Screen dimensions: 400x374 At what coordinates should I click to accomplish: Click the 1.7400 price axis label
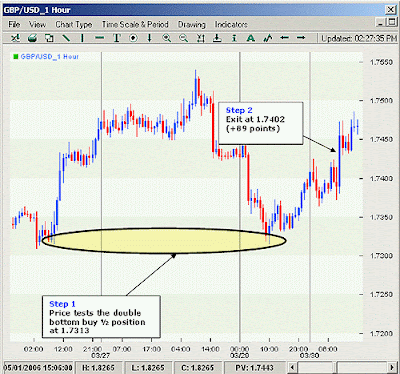point(381,178)
